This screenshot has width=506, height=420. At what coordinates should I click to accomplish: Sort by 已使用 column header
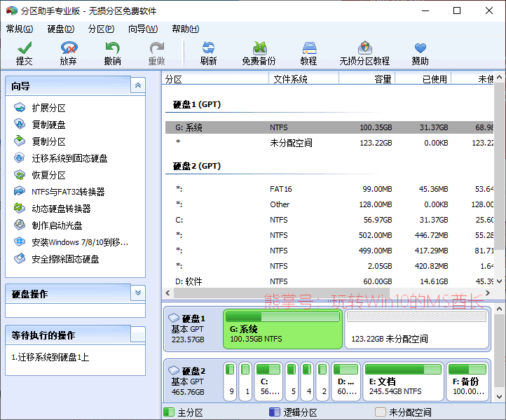[423, 78]
